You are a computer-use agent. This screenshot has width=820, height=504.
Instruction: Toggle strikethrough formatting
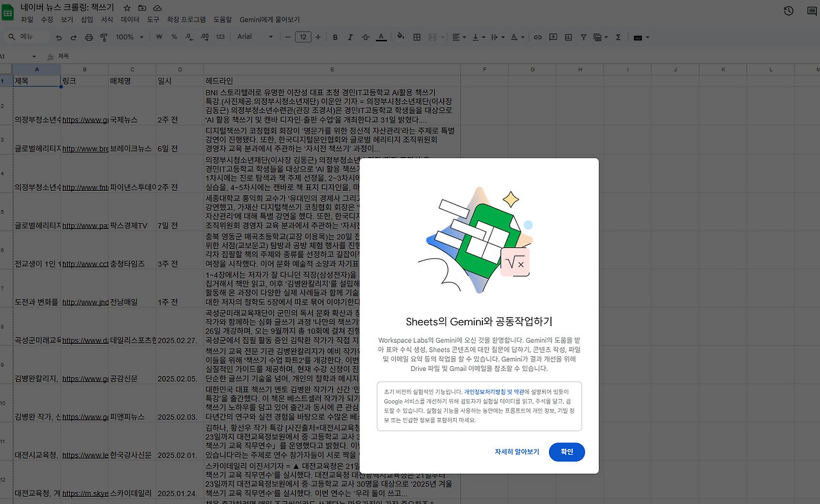[x=365, y=37]
